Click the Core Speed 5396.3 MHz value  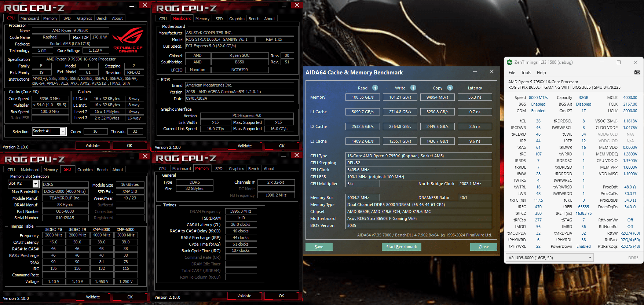[50, 99]
